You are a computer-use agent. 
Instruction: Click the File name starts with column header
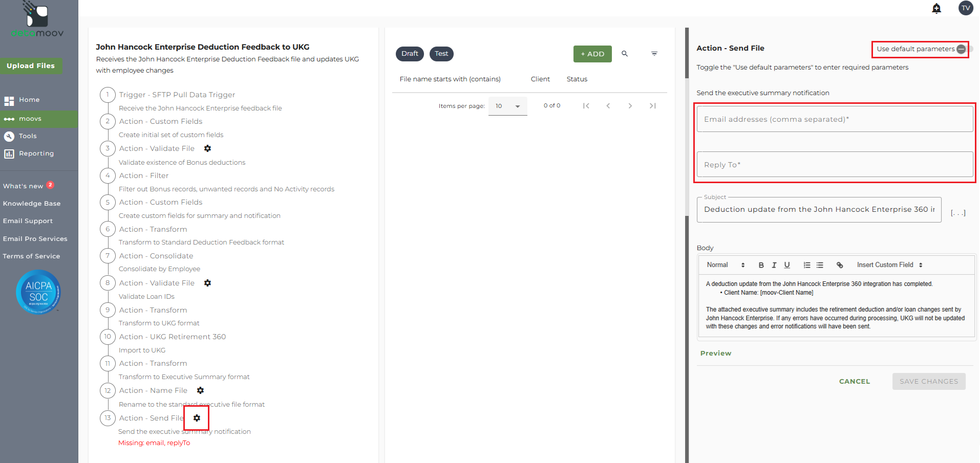[450, 79]
